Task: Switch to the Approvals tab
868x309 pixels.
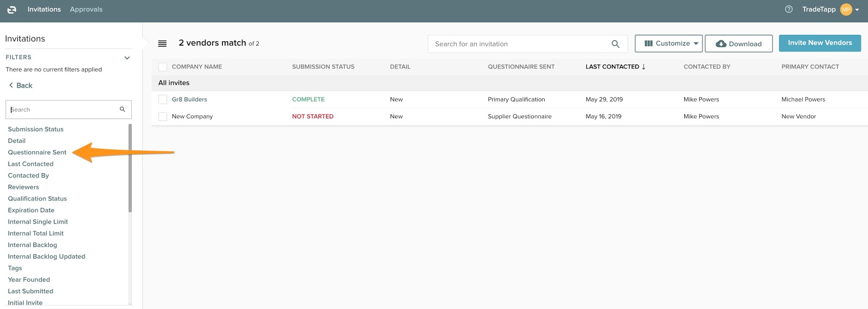Action: [86, 9]
